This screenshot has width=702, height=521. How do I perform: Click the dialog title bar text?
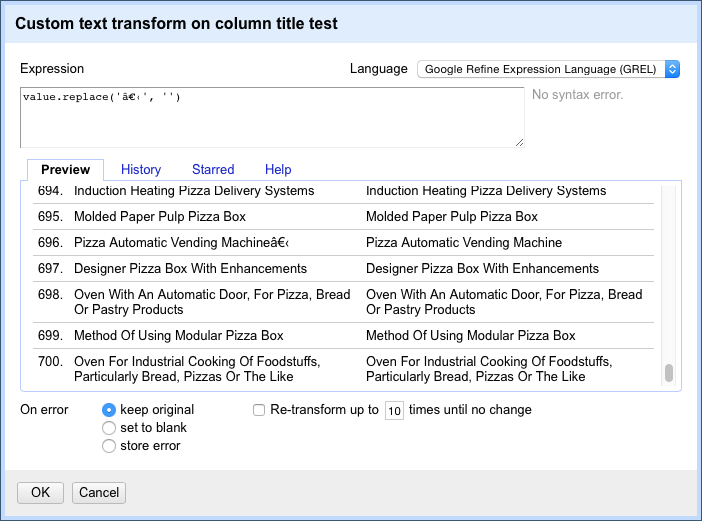point(178,23)
